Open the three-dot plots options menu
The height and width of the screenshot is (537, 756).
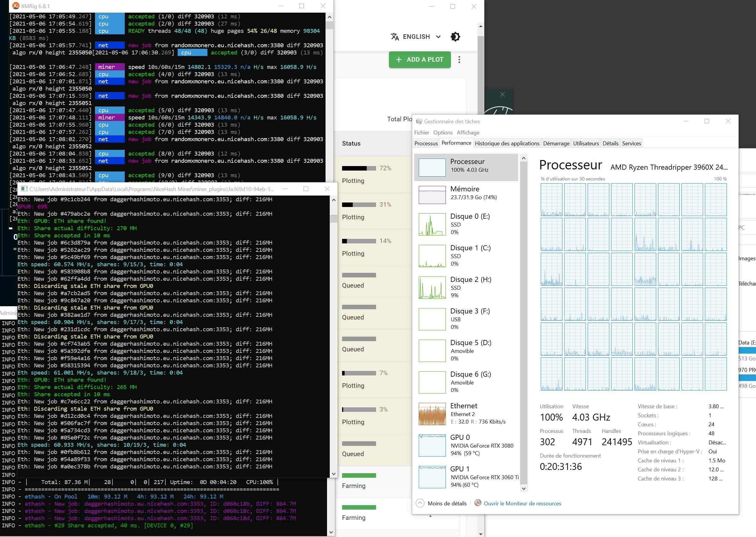tap(459, 60)
